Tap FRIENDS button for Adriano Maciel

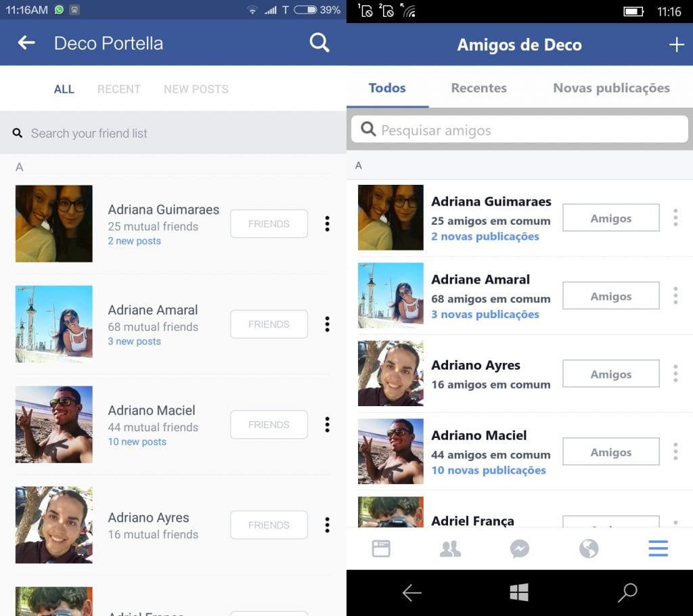click(x=269, y=424)
